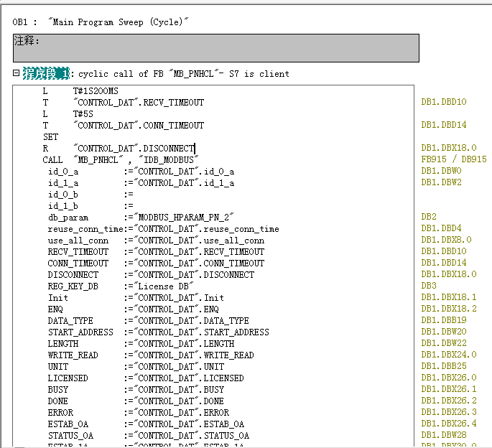
Task: Click the use_all_conn parameter value
Action: pyautogui.click(x=199, y=241)
